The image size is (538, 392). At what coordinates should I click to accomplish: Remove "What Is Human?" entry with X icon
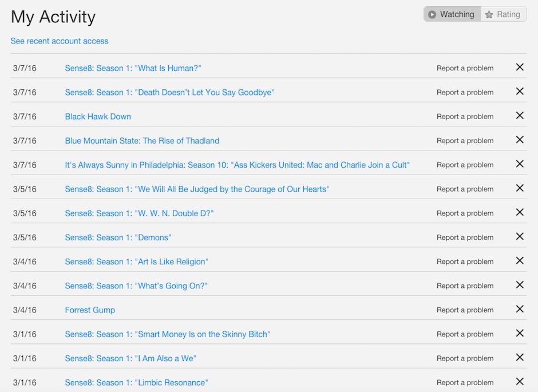(x=520, y=67)
